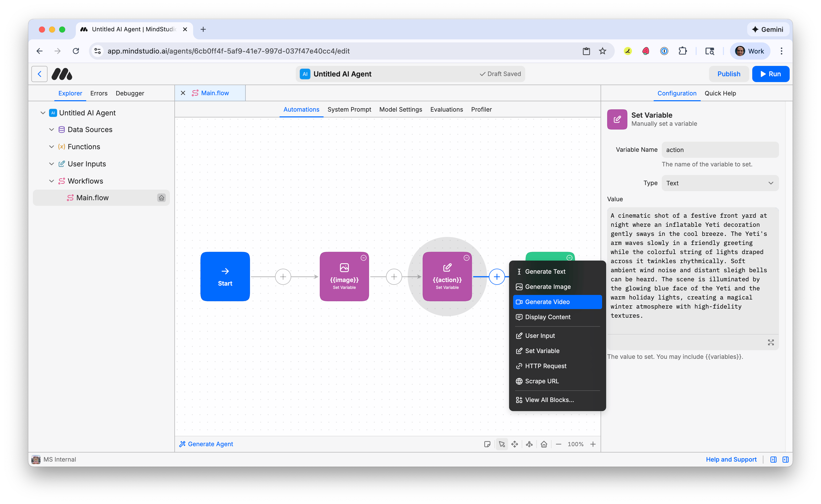821x504 pixels.
Task: Click the fit-to-view home icon in the canvas toolbar
Action: pyautogui.click(x=544, y=444)
